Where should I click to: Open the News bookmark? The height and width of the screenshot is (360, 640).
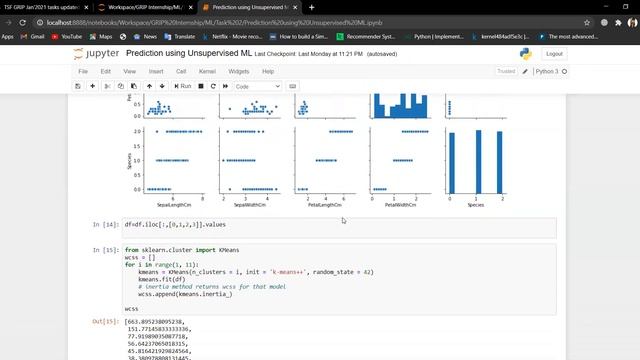tap(145, 37)
